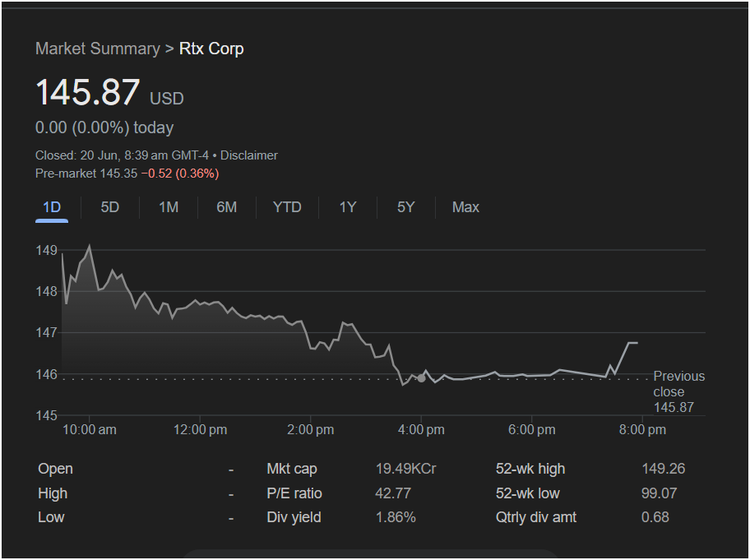Click the Open stat label
The width and height of the screenshot is (750, 560).
55,469
